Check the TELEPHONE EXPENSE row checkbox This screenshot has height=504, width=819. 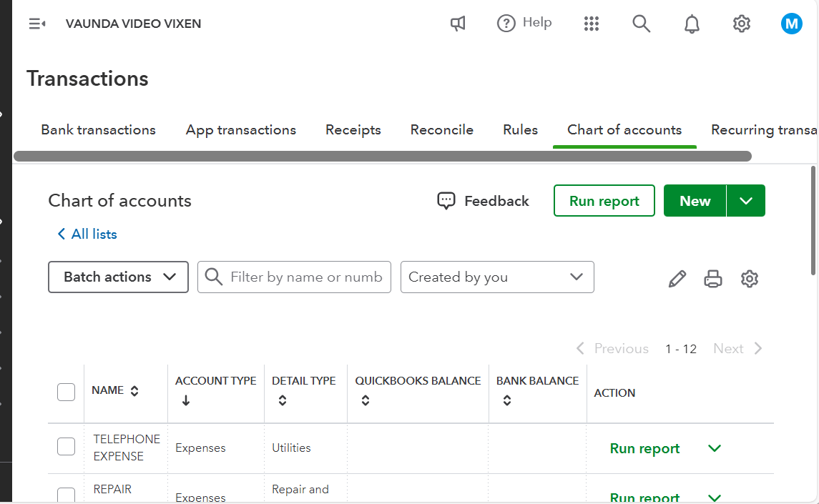[67, 447]
